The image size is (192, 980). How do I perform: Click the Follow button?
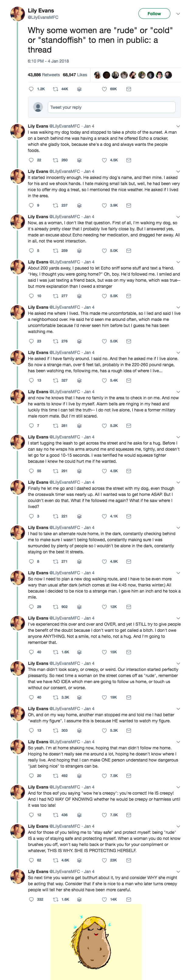pos(155,13)
